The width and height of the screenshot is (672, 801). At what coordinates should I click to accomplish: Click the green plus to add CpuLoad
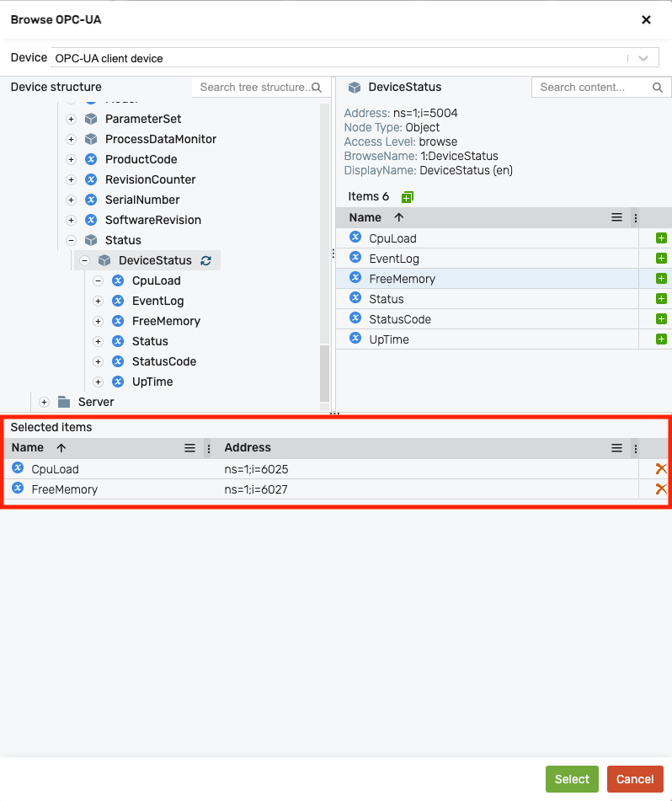pyautogui.click(x=662, y=238)
